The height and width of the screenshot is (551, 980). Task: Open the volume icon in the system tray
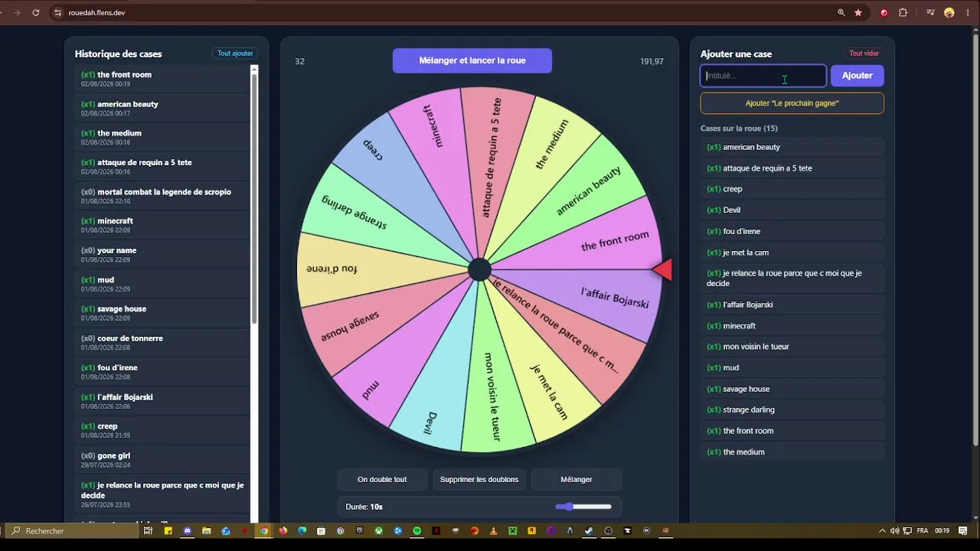click(894, 530)
